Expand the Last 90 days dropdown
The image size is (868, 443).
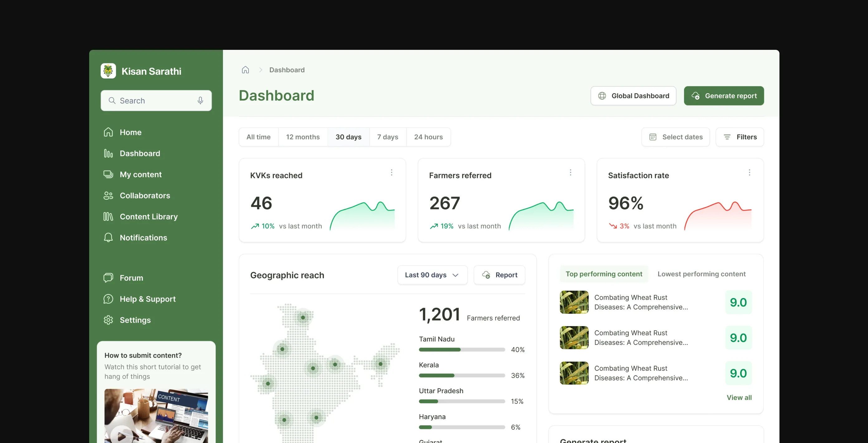[x=432, y=275]
